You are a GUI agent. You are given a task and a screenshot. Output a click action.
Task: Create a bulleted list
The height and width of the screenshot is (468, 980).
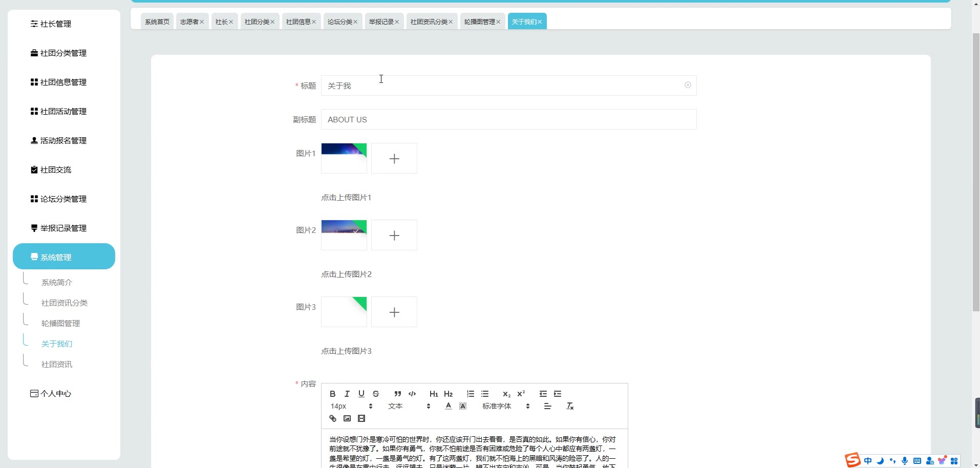click(x=485, y=394)
